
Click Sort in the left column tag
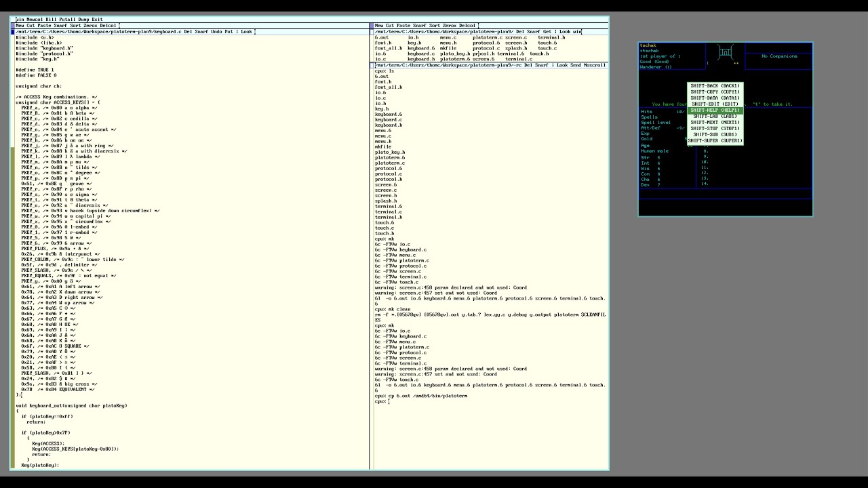coord(75,25)
